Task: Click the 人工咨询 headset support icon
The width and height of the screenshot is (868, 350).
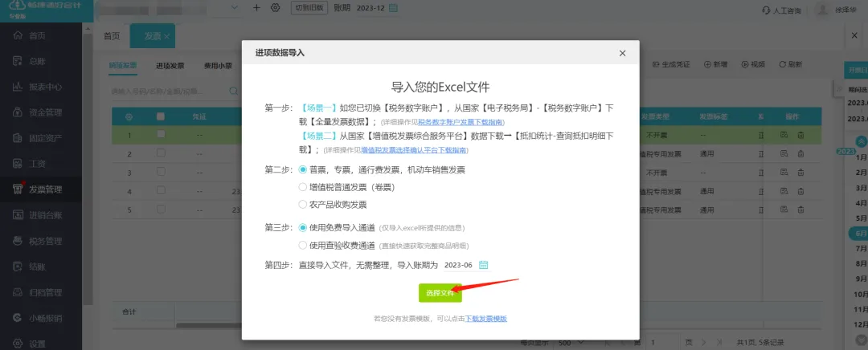Action: 766,10
